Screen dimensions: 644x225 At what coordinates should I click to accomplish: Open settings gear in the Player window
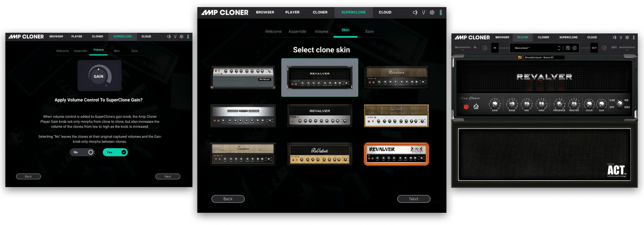(x=627, y=38)
